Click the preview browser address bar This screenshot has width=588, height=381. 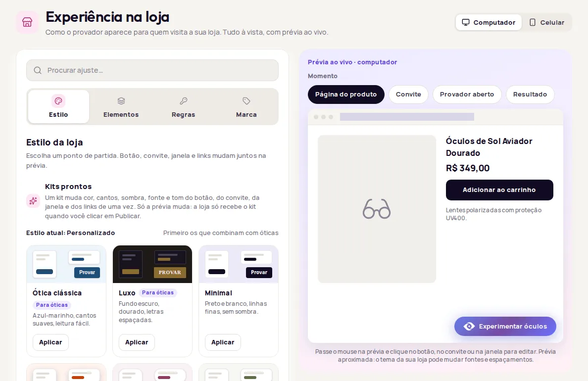point(407,117)
